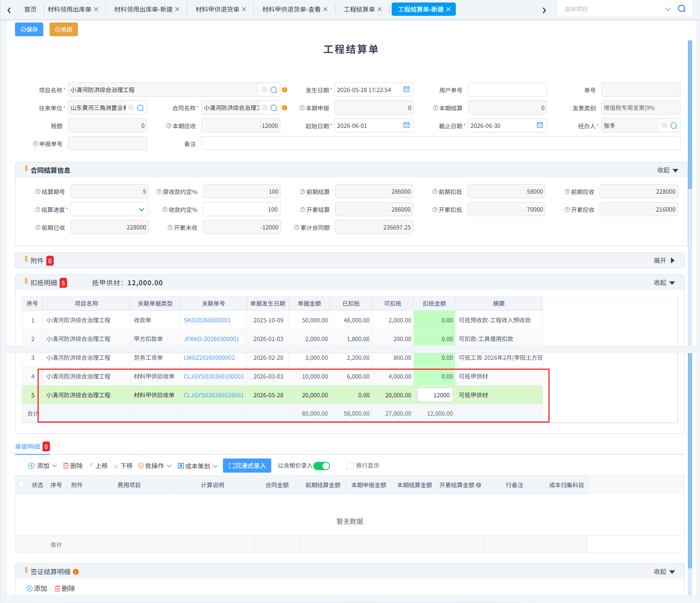Open linked document SKD20260000001

pos(207,320)
